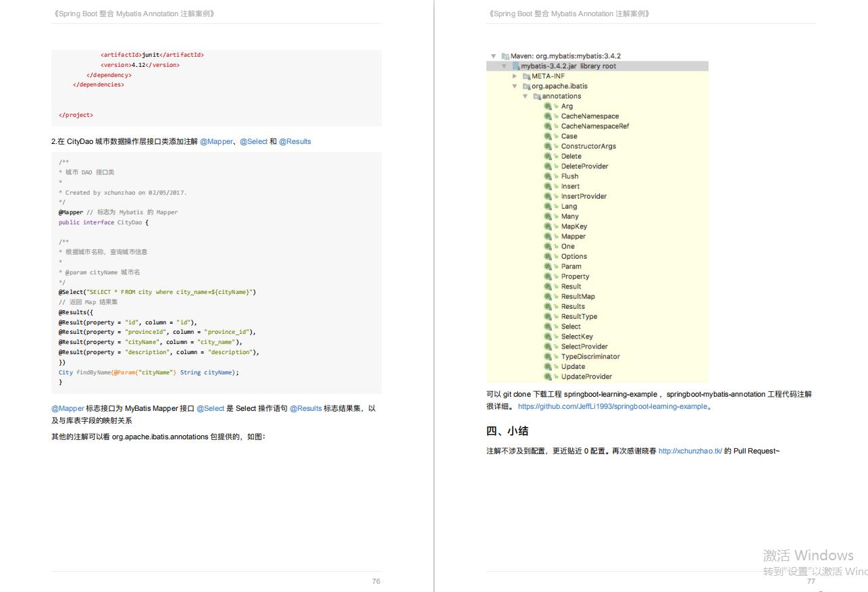The height and width of the screenshot is (592, 868).
Task: Click the Case annotation icon
Action: point(548,137)
